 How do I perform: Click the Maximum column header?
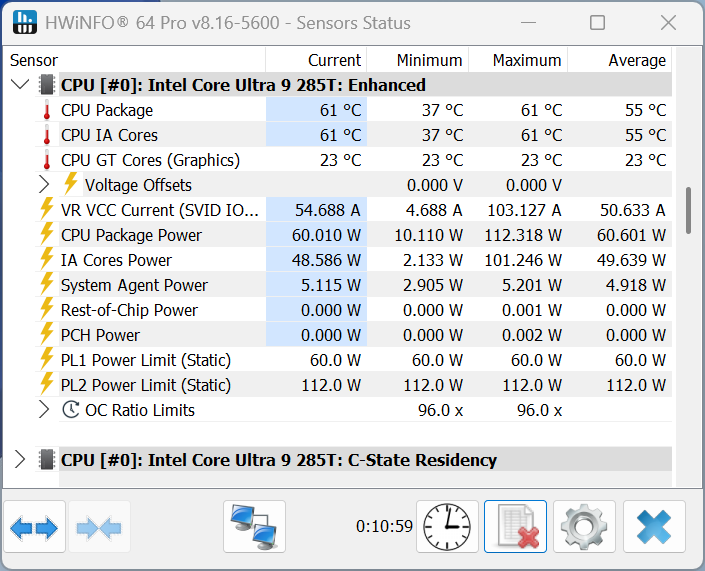coord(518,60)
